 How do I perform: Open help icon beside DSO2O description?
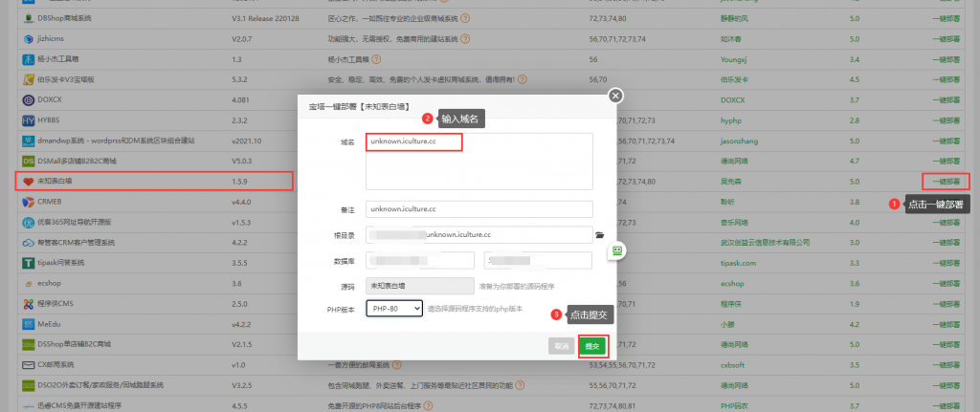[x=520, y=385]
